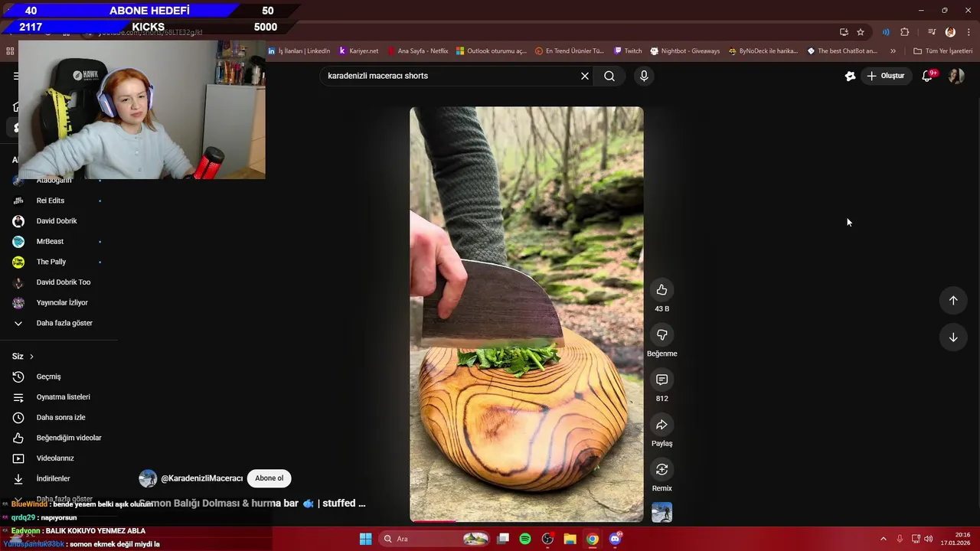Screen dimensions: 980x551
Task: Open The best ChatBot bookmark
Action: 842,51
